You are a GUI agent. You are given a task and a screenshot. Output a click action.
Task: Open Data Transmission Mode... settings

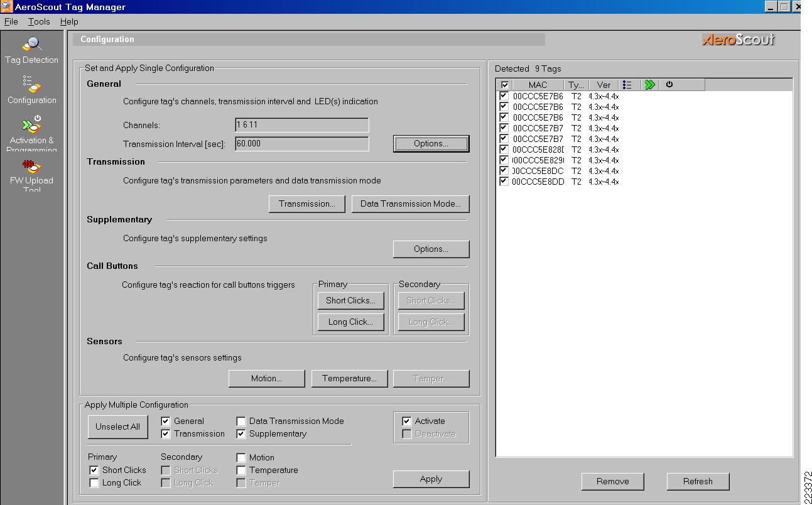click(411, 204)
